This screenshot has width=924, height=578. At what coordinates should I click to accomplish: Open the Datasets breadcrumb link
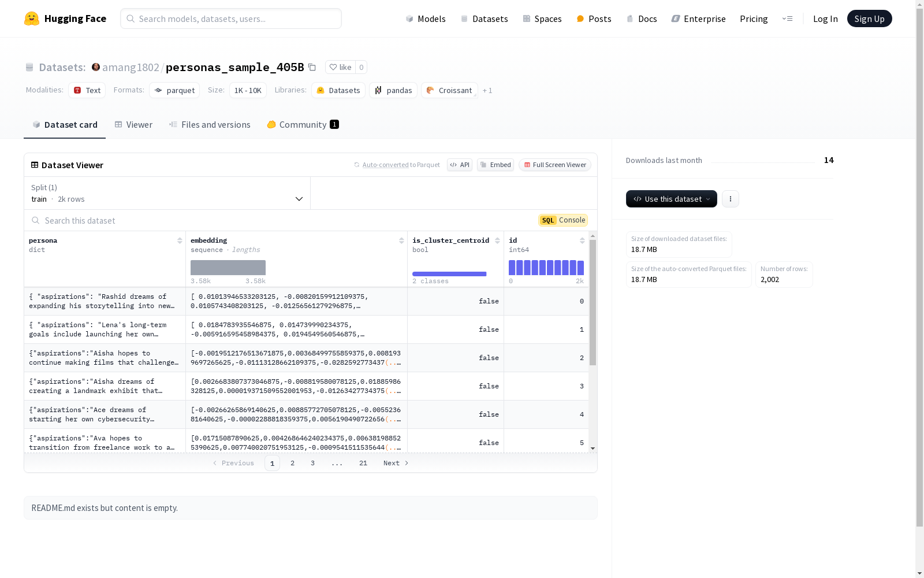pyautogui.click(x=62, y=67)
